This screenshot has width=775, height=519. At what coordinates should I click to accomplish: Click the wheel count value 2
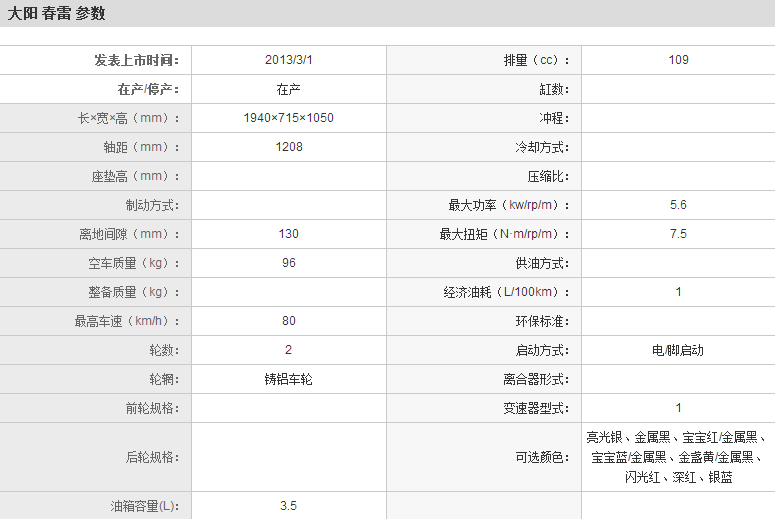(x=288, y=350)
